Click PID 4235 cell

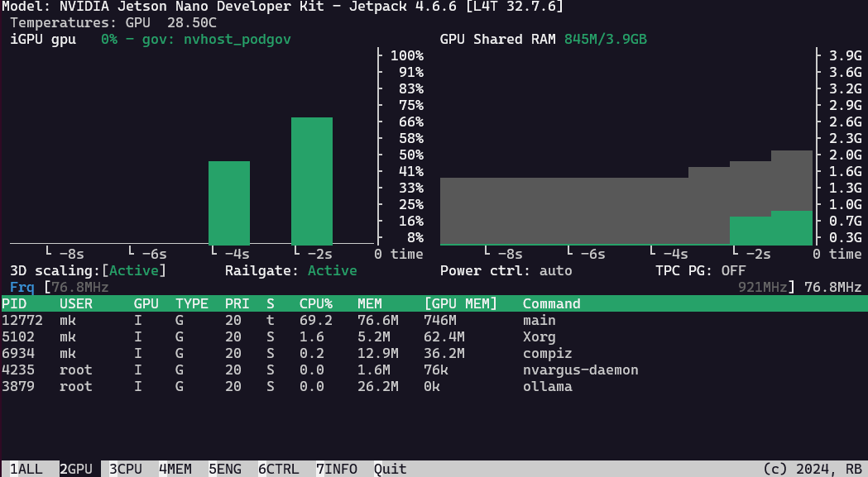pyautogui.click(x=17, y=370)
